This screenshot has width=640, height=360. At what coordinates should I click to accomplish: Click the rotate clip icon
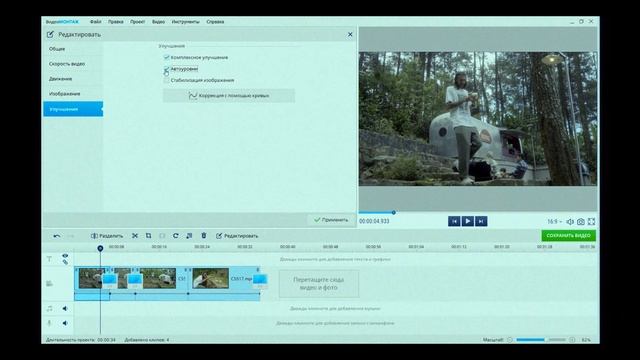pos(176,236)
